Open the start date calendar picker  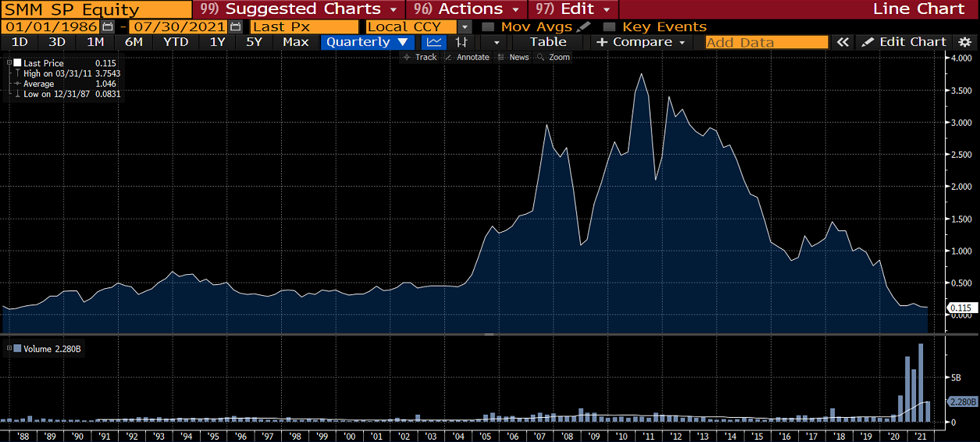click(108, 27)
